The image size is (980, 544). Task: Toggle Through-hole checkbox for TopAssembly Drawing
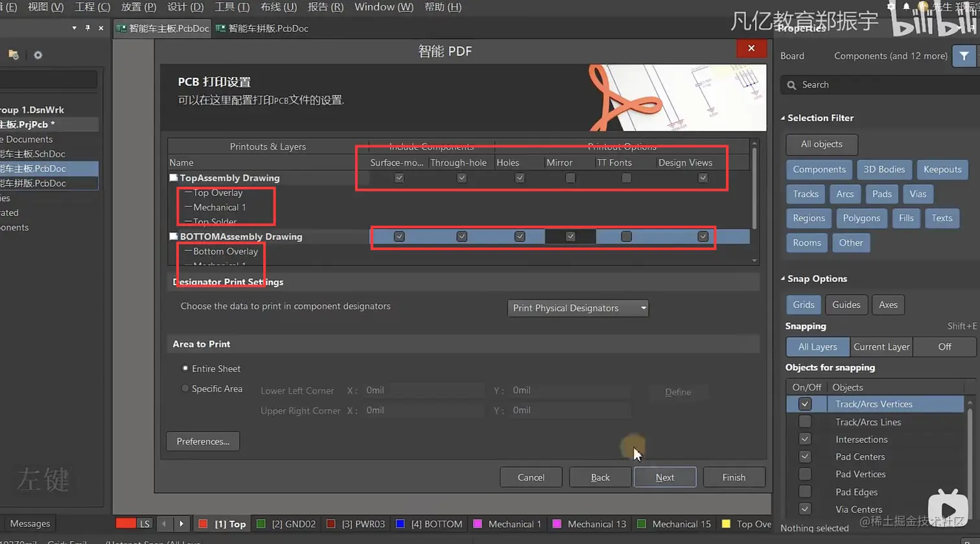click(461, 178)
